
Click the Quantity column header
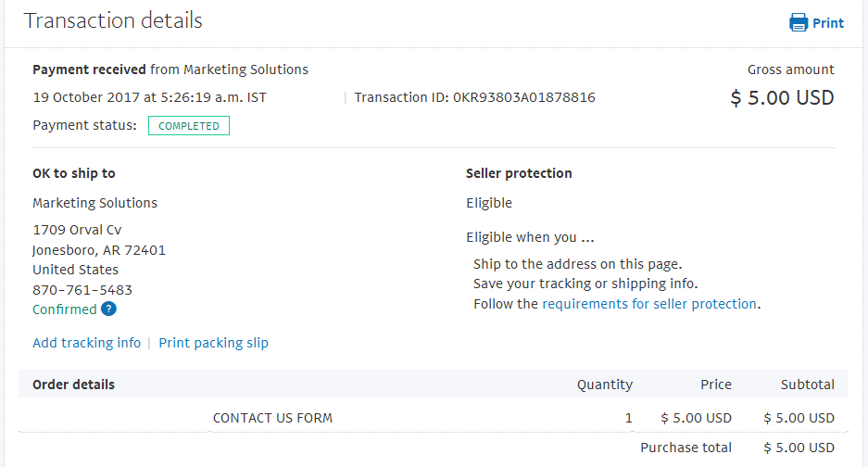point(605,385)
